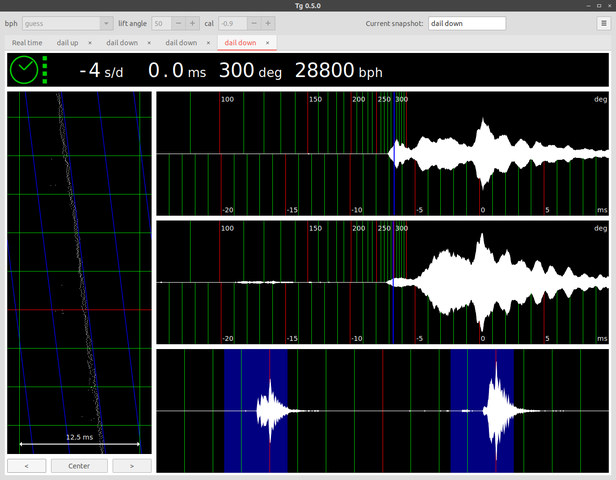
Task: Open the bph guess dropdown
Action: [x=68, y=24]
